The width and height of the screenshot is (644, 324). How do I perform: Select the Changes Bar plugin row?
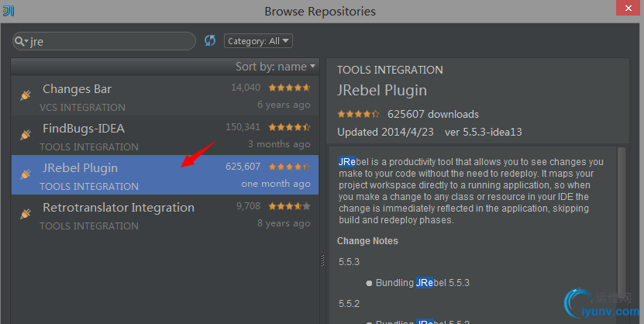(x=165, y=96)
